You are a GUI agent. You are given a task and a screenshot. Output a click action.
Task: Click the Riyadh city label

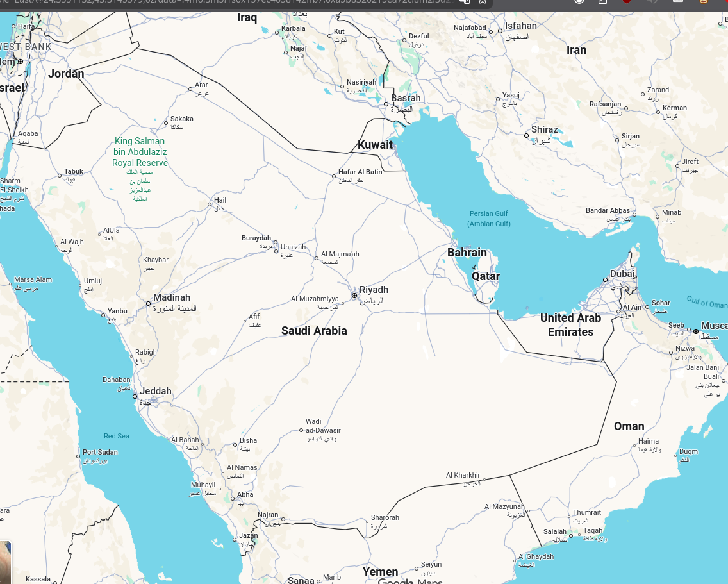[374, 290]
